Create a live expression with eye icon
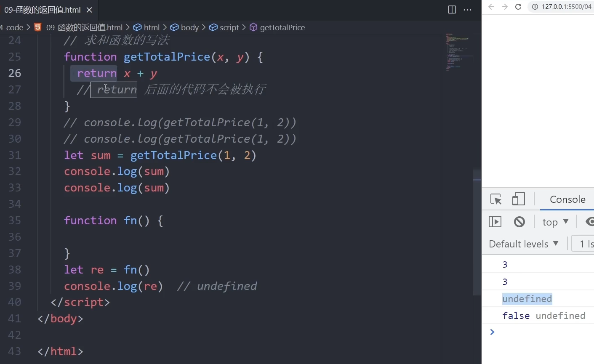Viewport: 594px width, 364px height. (590, 222)
